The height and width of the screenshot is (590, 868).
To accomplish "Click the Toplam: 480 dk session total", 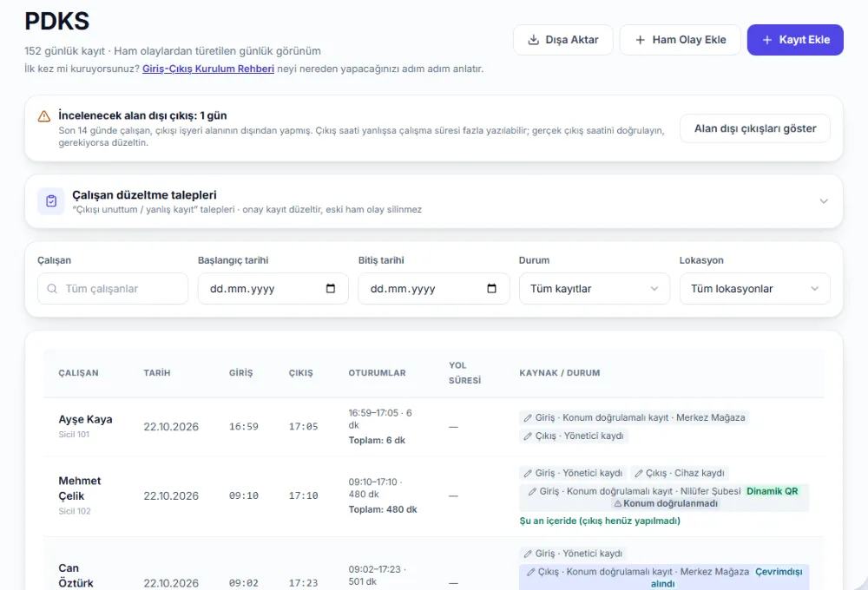I will click(x=383, y=510).
